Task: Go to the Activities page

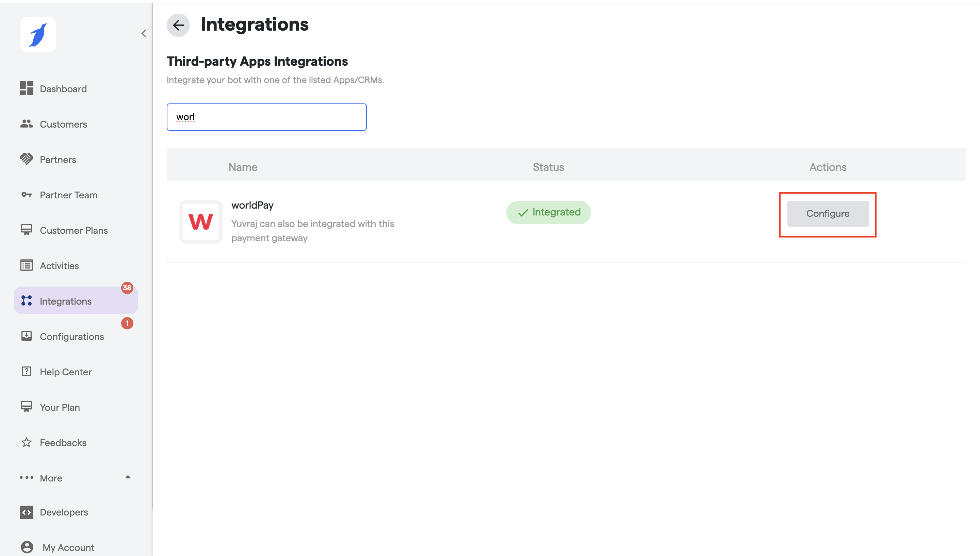Action: [59, 266]
